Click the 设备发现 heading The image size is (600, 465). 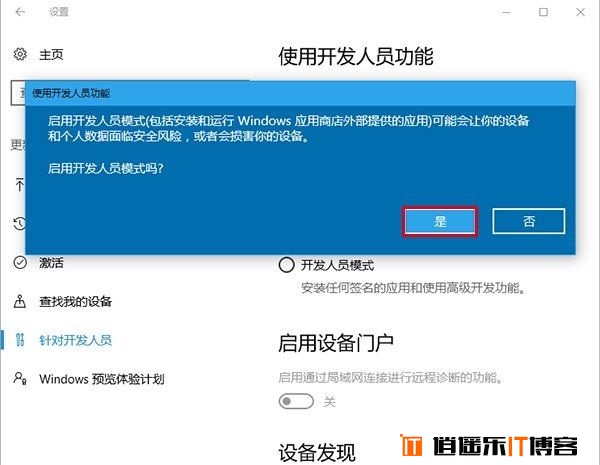tap(317, 452)
